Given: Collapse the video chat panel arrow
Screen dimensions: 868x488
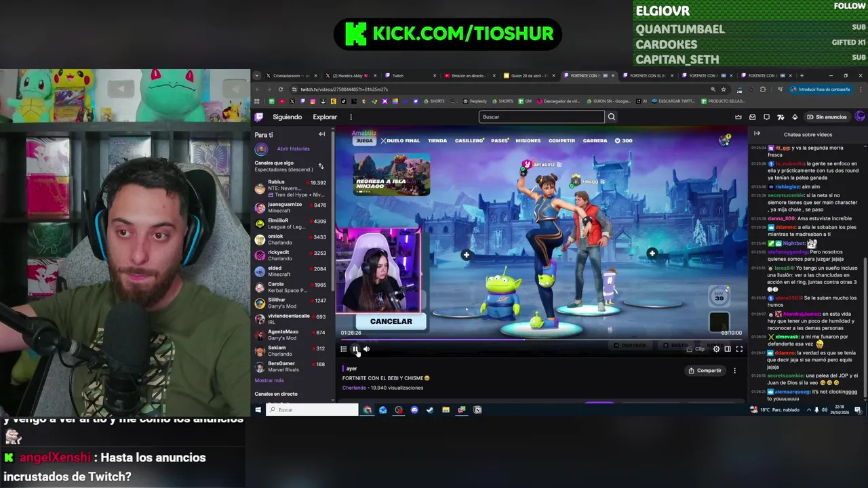Looking at the screenshot, I should pyautogui.click(x=757, y=134).
